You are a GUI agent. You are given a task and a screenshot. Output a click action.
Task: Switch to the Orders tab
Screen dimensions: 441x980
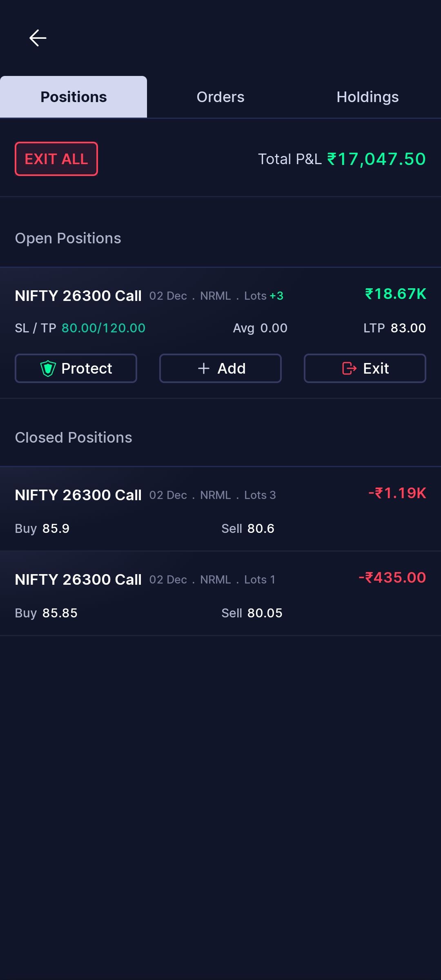pos(220,97)
